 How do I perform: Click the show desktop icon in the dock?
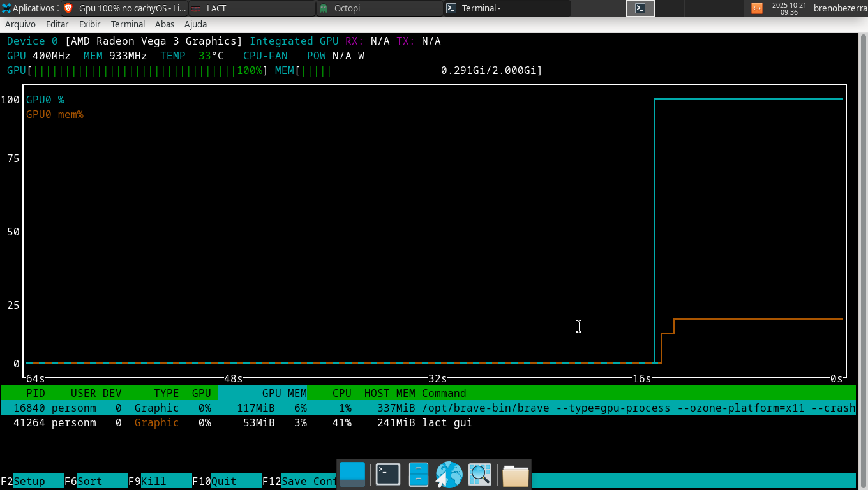pos(352,475)
